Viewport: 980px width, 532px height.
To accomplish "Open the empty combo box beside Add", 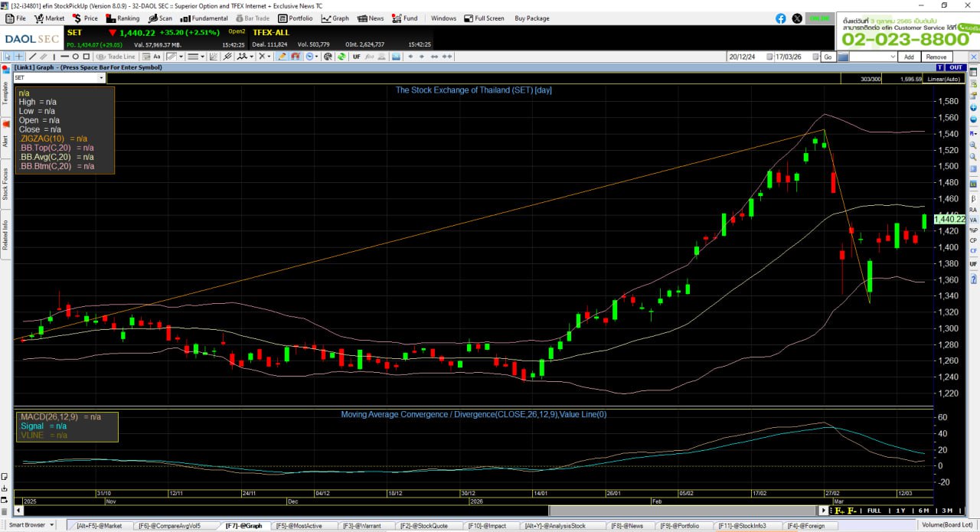I will 873,57.
